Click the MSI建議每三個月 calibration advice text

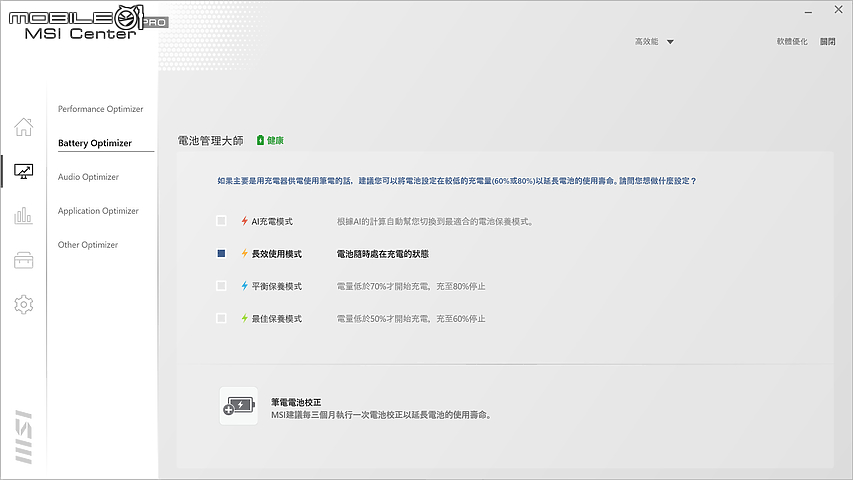point(382,415)
